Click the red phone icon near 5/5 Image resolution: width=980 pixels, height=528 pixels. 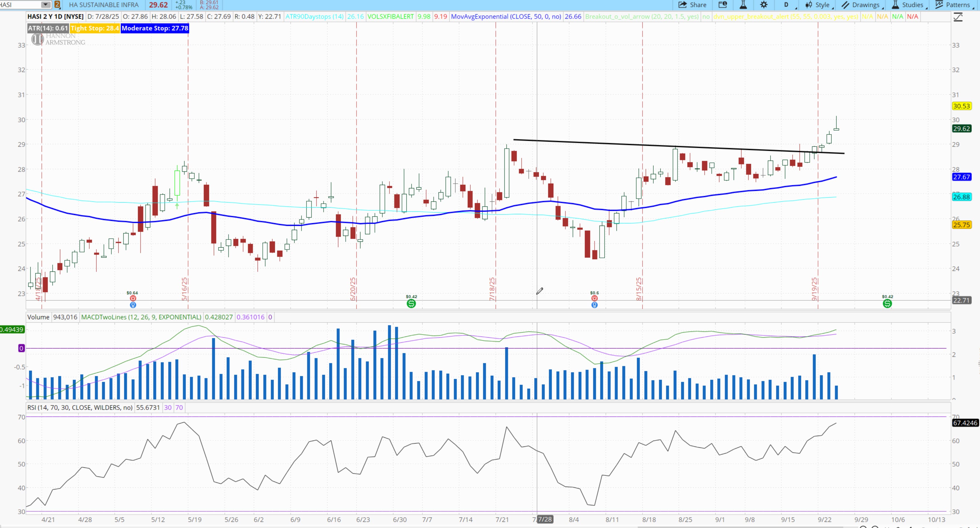click(x=133, y=298)
